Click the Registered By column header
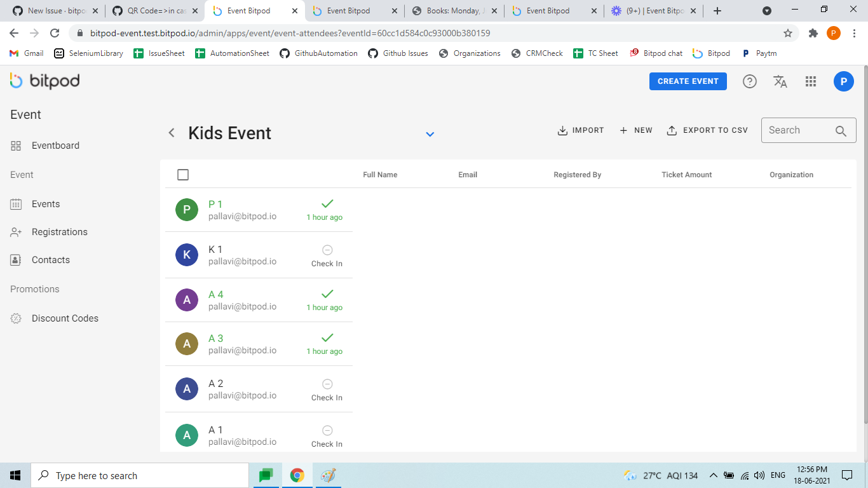 pos(577,175)
